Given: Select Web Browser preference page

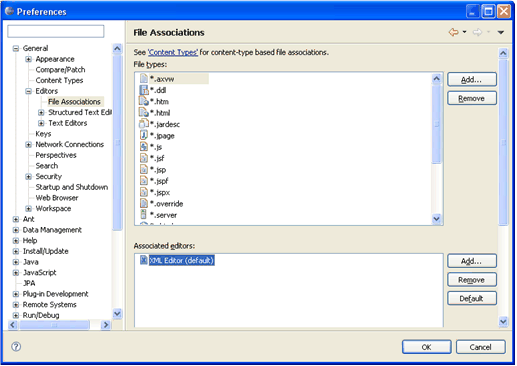Looking at the screenshot, I should click(57, 198).
